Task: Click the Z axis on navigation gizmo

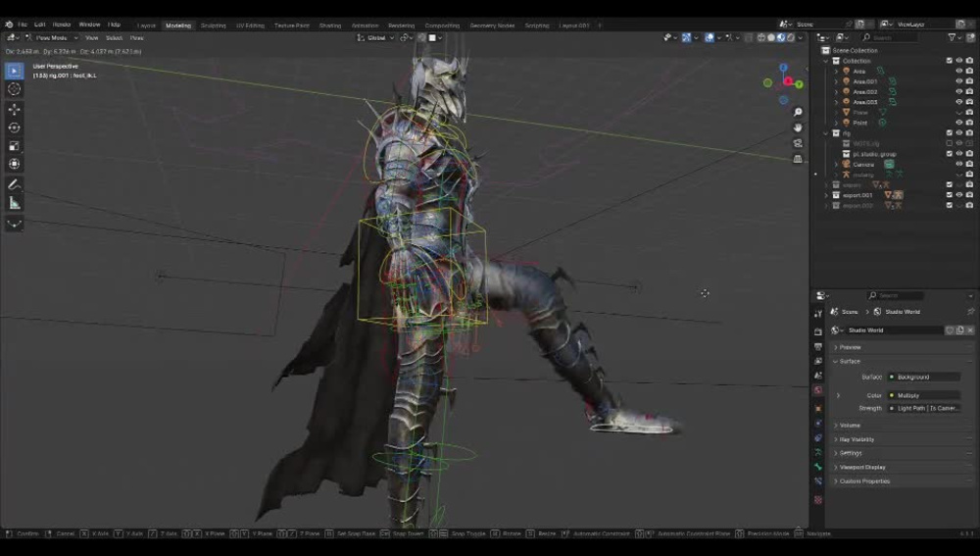Action: [x=783, y=67]
